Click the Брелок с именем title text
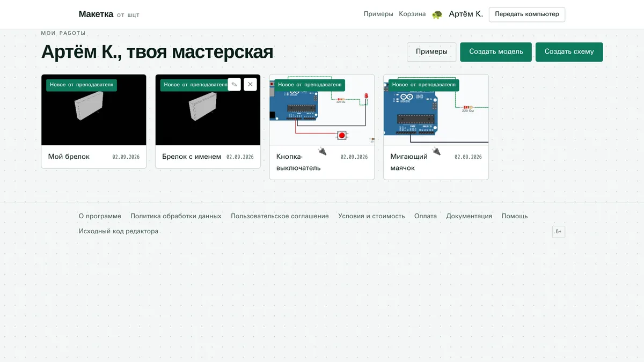Screen dimensions: 644x362 click(192, 157)
